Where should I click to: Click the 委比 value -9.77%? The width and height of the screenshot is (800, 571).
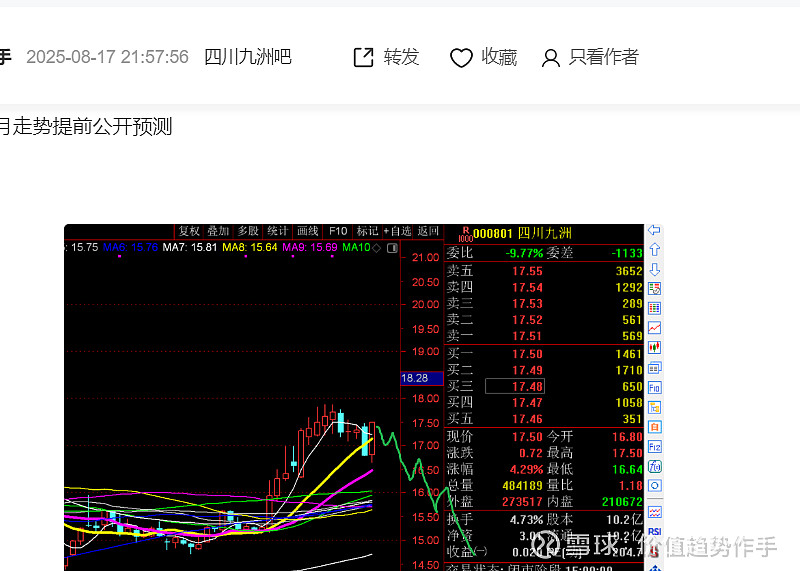[x=524, y=253]
